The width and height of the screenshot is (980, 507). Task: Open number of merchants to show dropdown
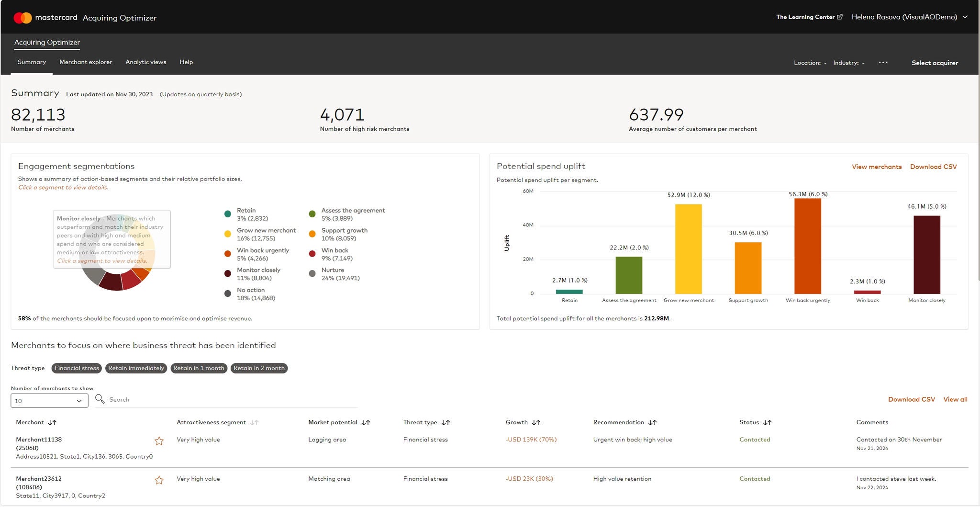(49, 401)
